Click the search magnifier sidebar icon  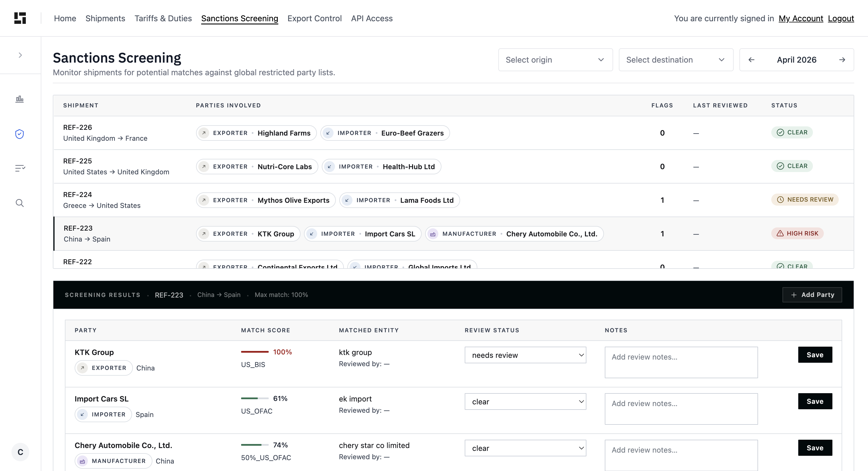click(x=20, y=203)
